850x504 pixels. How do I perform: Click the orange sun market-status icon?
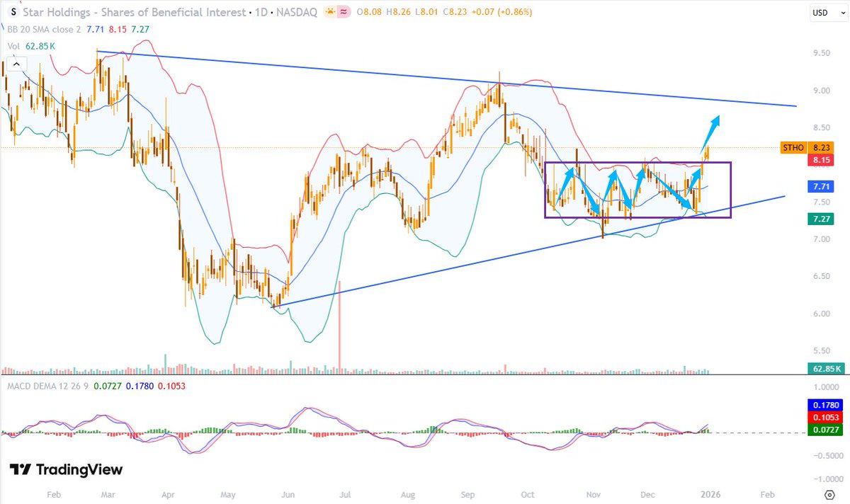pyautogui.click(x=329, y=12)
